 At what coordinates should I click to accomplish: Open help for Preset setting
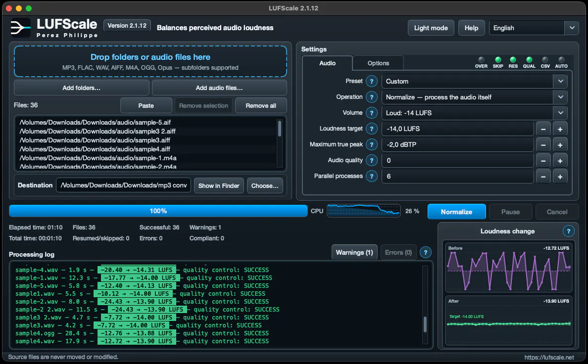371,81
